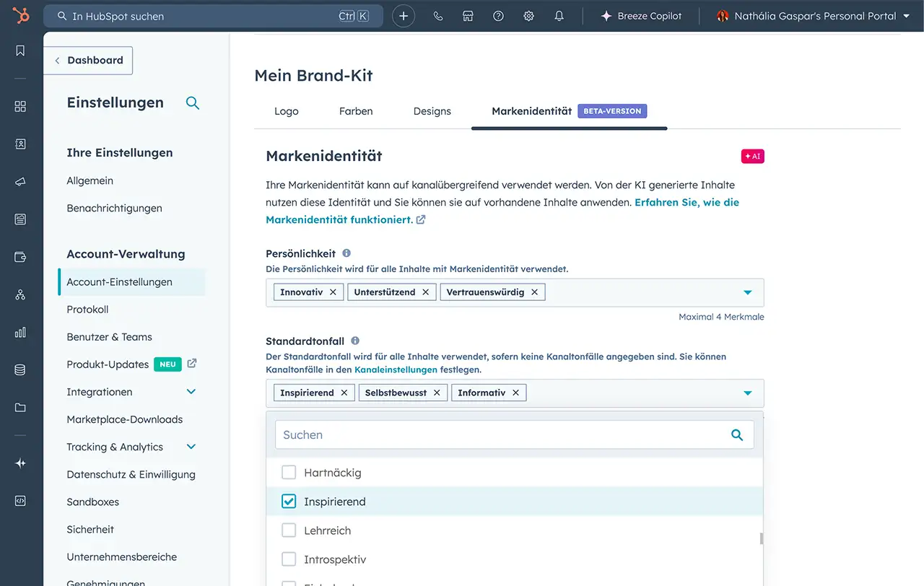Check the Introspektiv checkbox
The image size is (924, 586).
[289, 559]
